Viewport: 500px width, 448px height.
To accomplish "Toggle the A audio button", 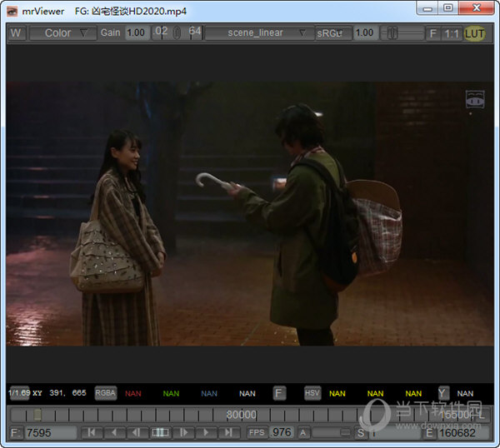I will pos(303,433).
